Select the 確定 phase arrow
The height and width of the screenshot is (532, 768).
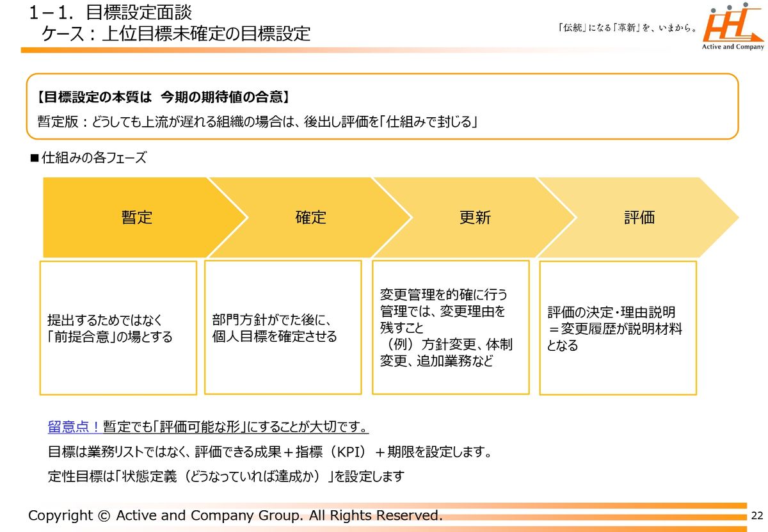tap(310, 218)
